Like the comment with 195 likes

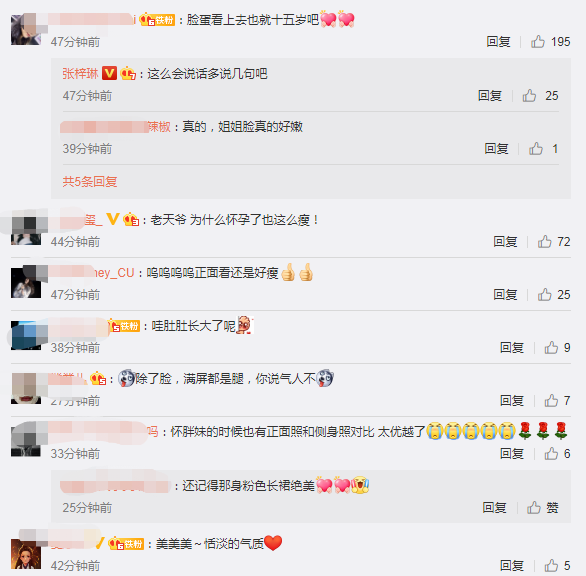550,41
